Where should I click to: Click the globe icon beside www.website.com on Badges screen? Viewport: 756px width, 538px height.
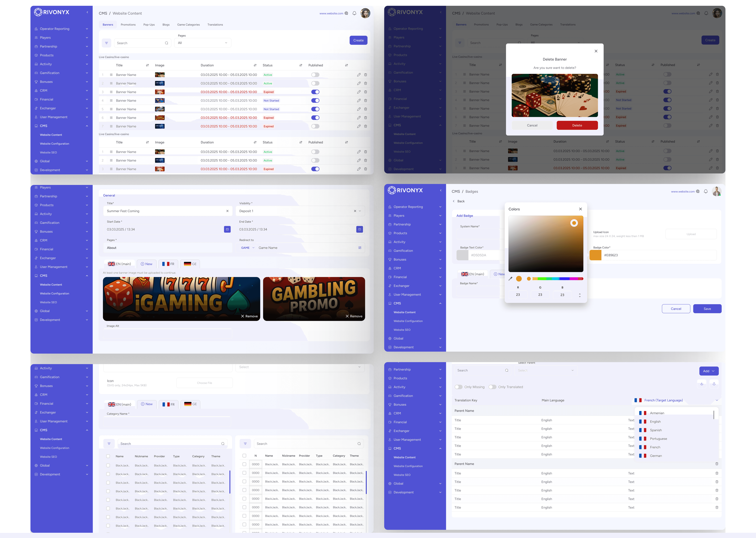click(x=698, y=192)
